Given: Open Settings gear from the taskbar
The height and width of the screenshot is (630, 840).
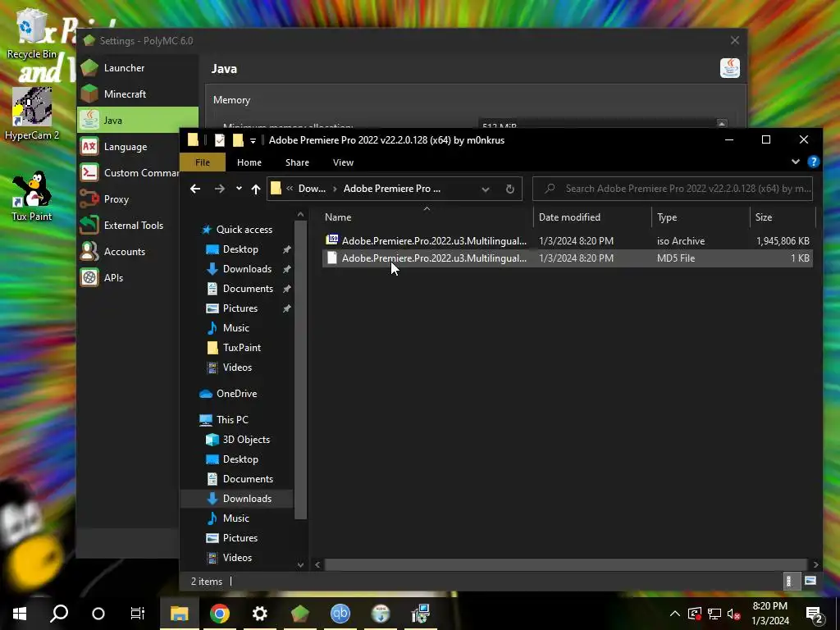Looking at the screenshot, I should pyautogui.click(x=260, y=613).
